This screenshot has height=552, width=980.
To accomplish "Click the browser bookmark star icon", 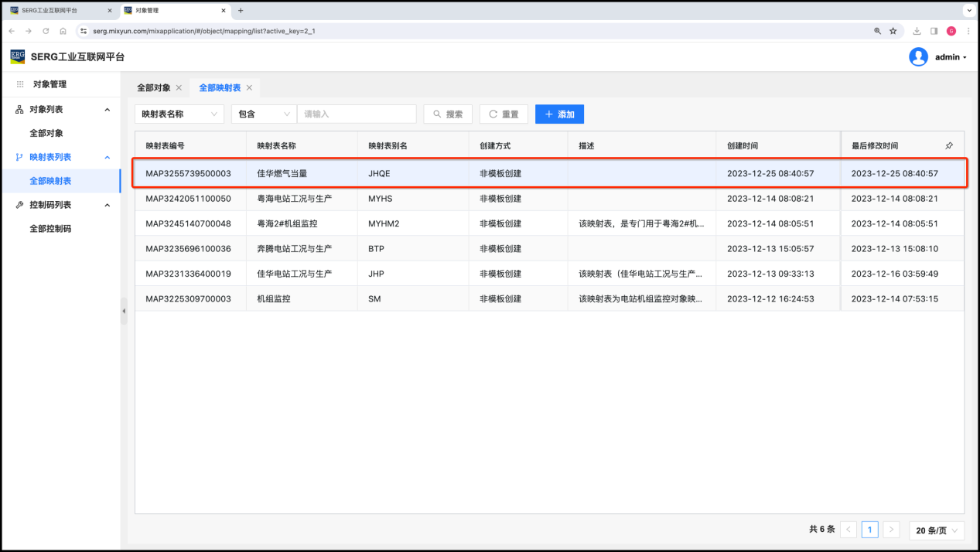I will 893,31.
